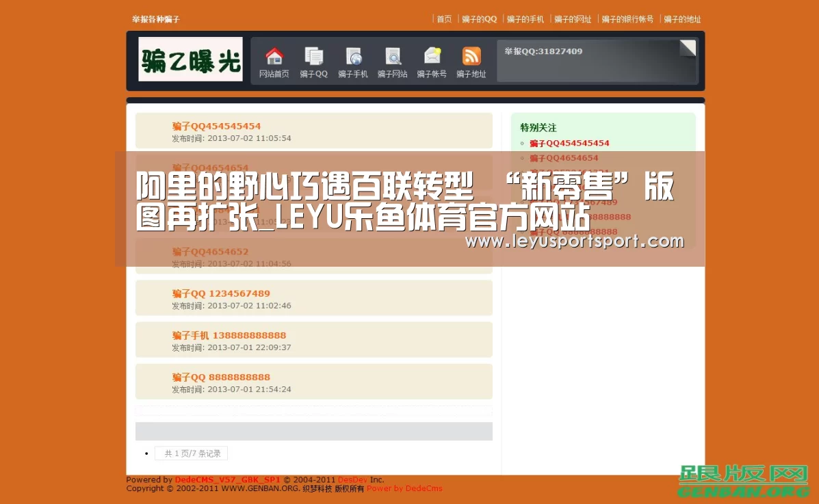
Task: Click the 举报各种骗子 header text
Action: pyautogui.click(x=155, y=19)
